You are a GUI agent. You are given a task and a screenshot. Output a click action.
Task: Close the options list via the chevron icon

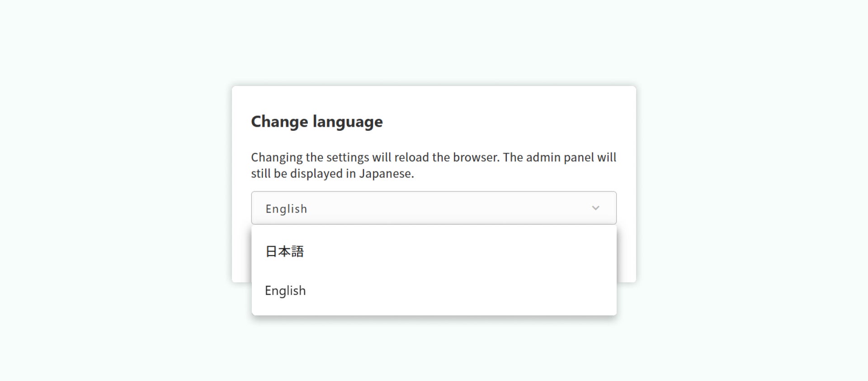point(595,208)
